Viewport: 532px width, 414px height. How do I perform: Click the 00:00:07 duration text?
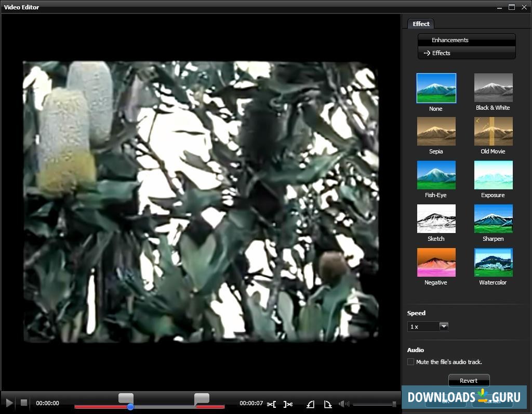251,403
